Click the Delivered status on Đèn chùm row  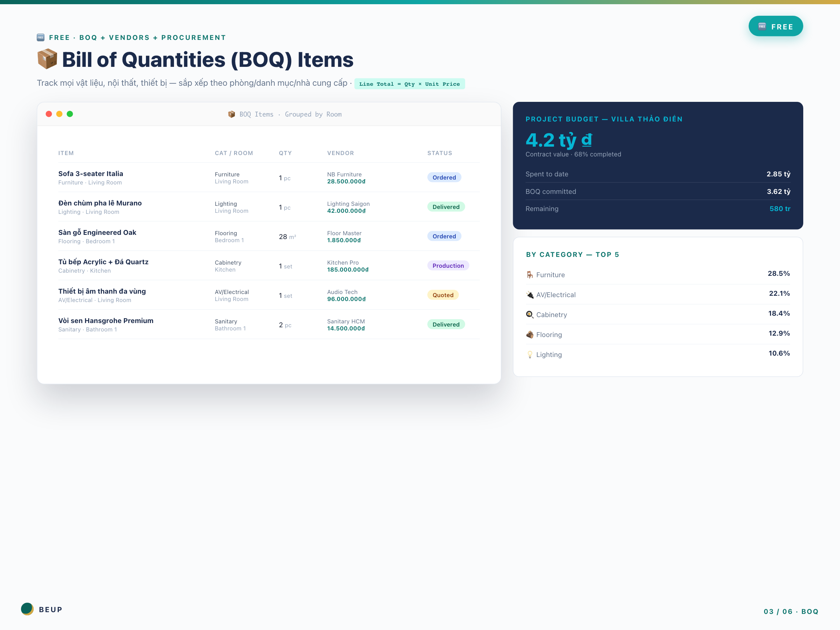[x=446, y=206]
